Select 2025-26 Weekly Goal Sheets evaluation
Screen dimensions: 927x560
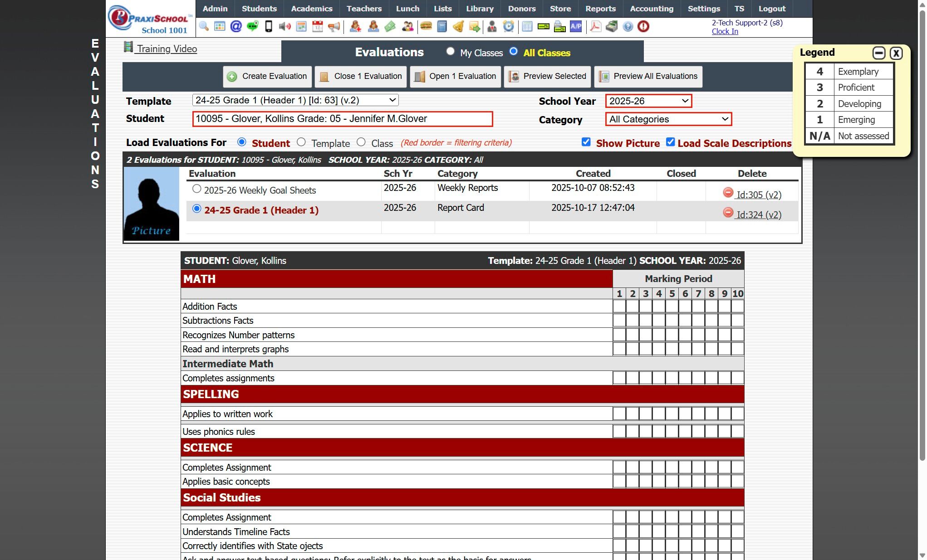tap(196, 189)
